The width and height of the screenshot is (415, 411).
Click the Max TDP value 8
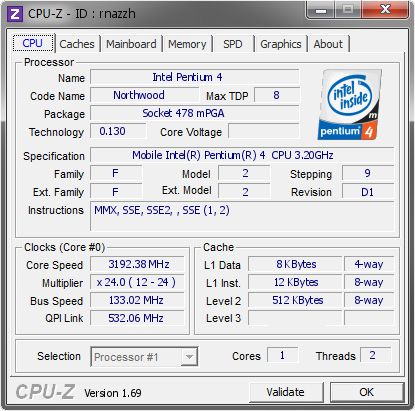coord(277,95)
